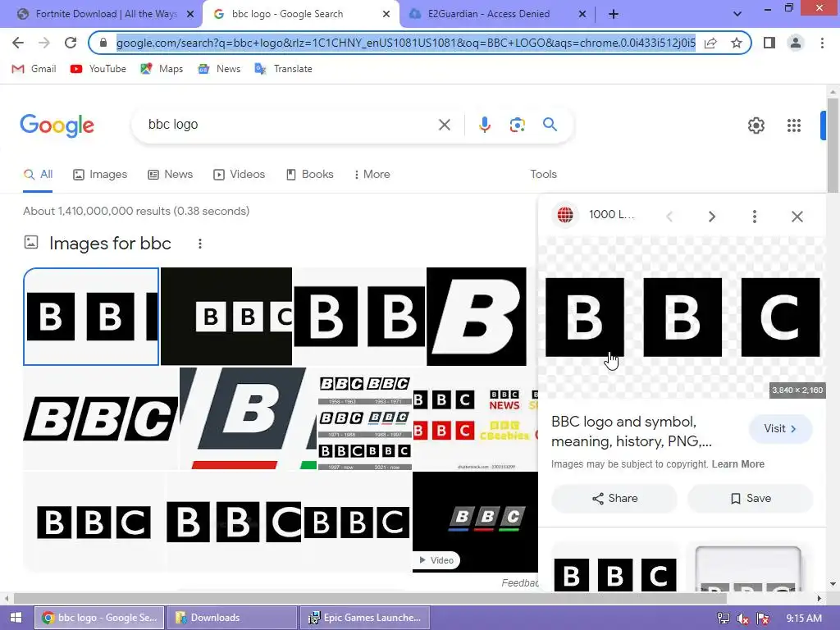This screenshot has height=630, width=840.
Task: Click the muted volume tray icon
Action: point(743,619)
